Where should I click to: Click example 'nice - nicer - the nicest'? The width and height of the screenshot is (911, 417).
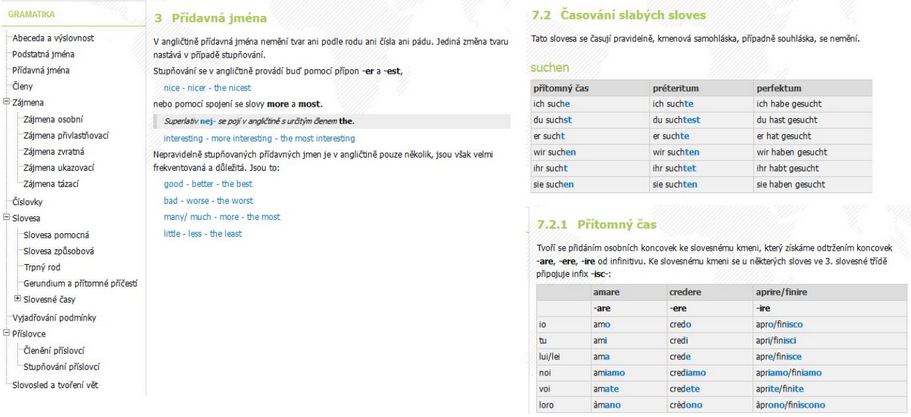coord(207,88)
